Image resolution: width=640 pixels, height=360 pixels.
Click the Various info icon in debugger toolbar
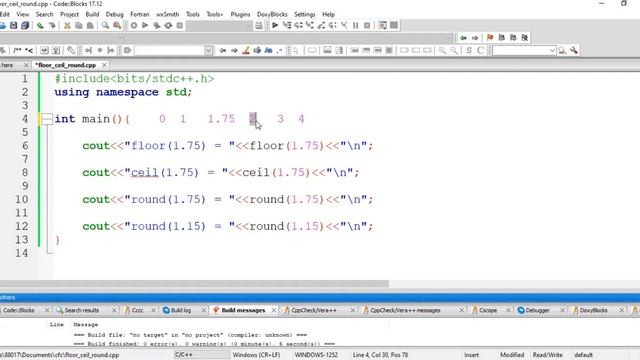tap(394, 25)
